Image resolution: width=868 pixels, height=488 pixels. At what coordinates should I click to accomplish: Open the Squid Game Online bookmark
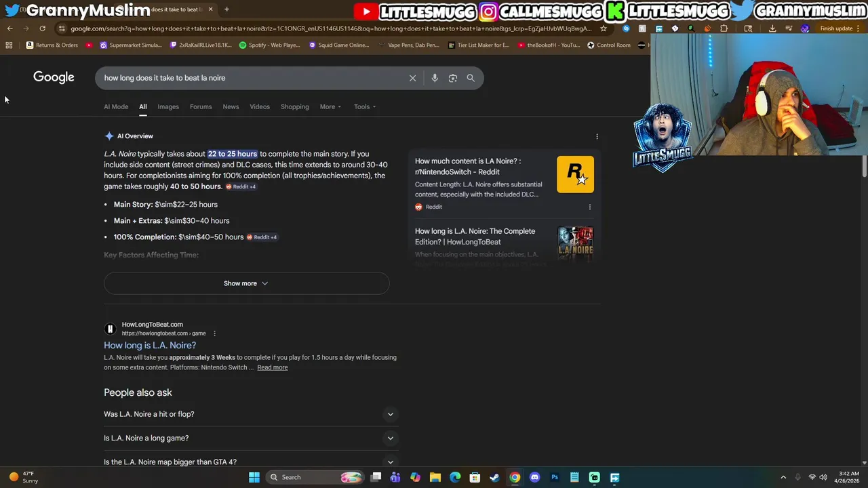339,45
